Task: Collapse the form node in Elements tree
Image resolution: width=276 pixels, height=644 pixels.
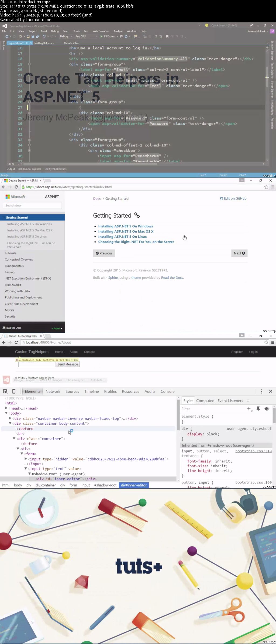Action: (22, 454)
